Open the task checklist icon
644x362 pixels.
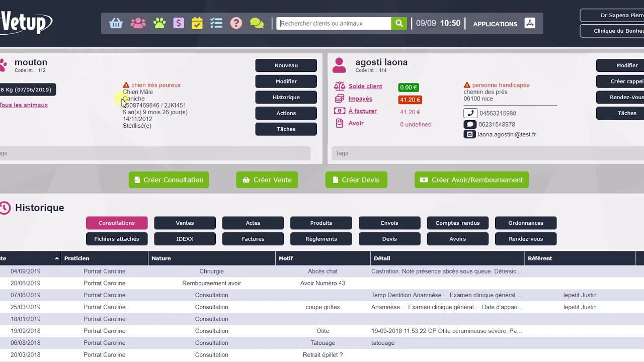click(216, 24)
